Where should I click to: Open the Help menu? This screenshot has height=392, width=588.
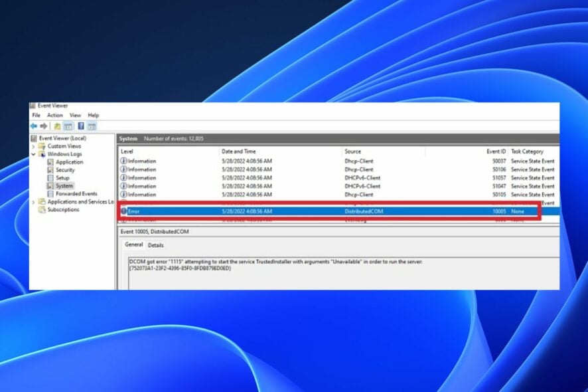[x=94, y=115]
